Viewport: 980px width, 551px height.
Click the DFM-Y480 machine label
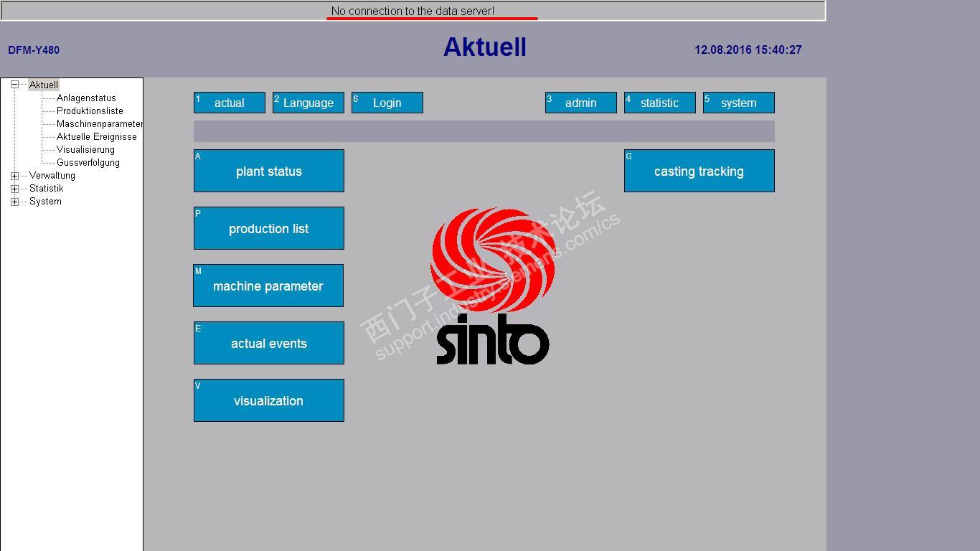34,50
